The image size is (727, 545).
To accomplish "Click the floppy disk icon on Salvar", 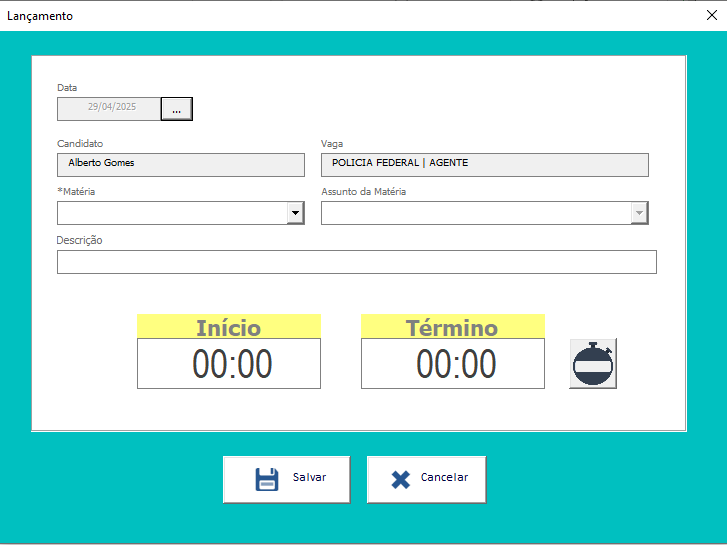I will point(267,479).
